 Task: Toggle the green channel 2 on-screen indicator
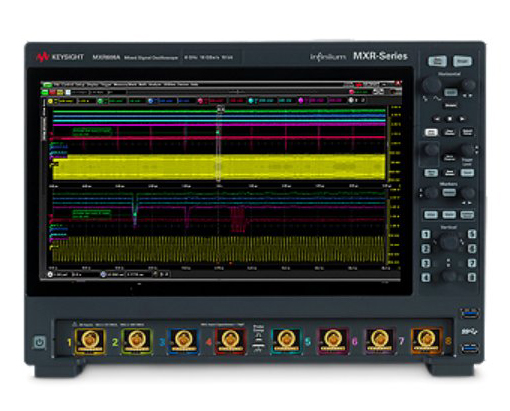tap(100, 101)
